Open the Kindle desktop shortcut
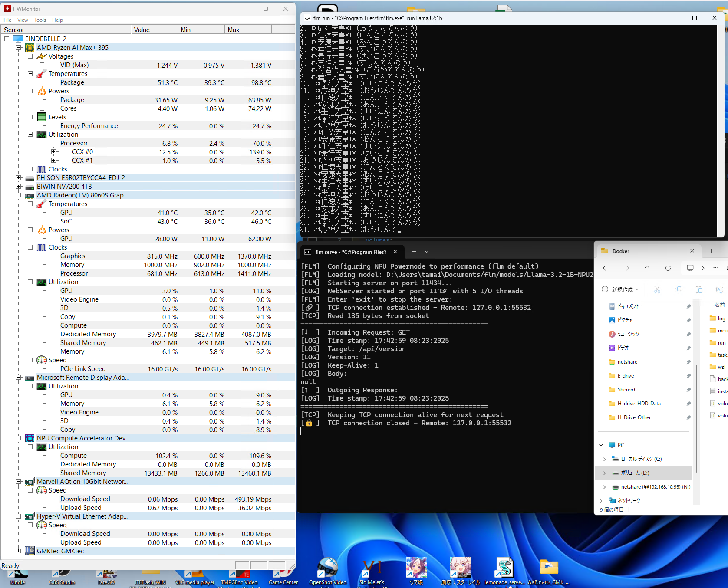The image size is (728, 588). click(17, 578)
